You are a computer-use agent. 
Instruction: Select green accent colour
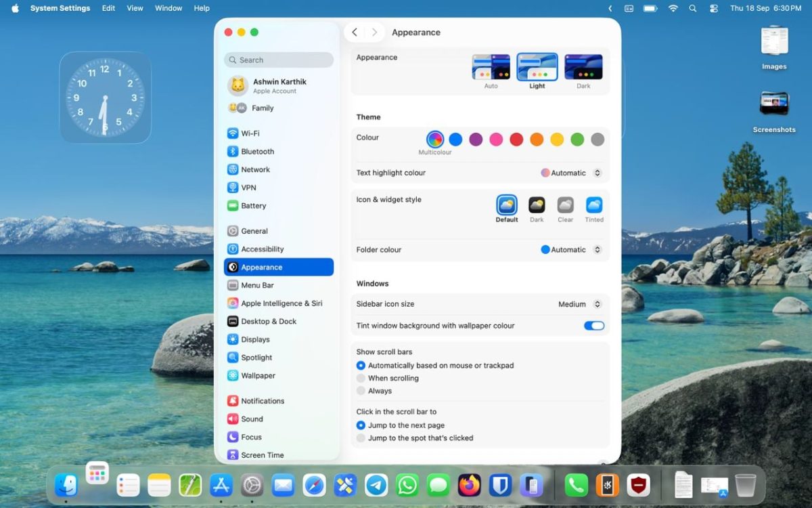click(577, 140)
